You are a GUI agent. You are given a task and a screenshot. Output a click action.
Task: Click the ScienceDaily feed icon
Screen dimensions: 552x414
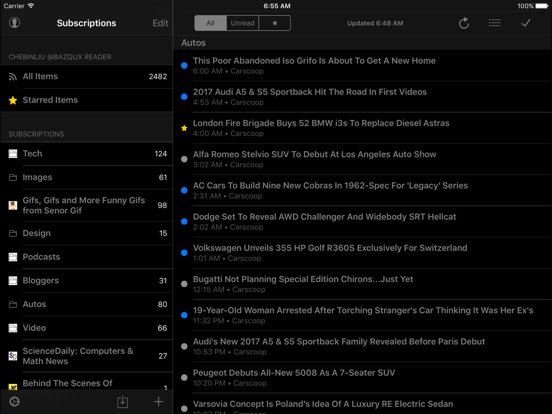click(13, 356)
